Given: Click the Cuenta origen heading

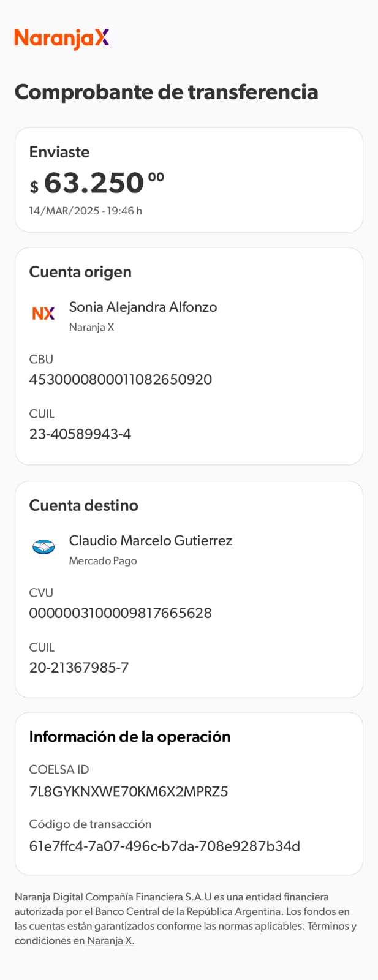Looking at the screenshot, I should [x=80, y=272].
